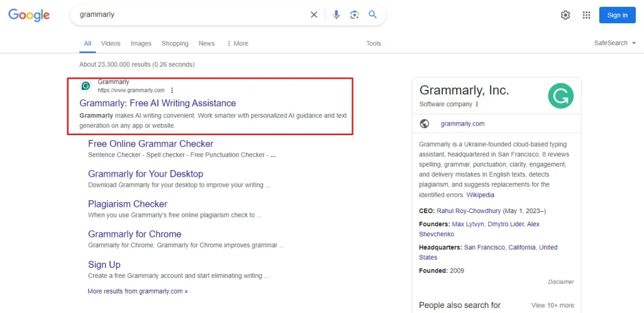Open three-dot menu beside Software company
644x313 pixels.
(x=477, y=104)
